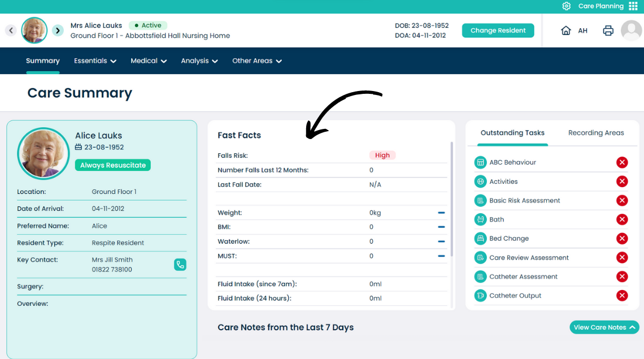644x359 pixels.
Task: Click the Care Review Assessment icon
Action: (x=480, y=258)
